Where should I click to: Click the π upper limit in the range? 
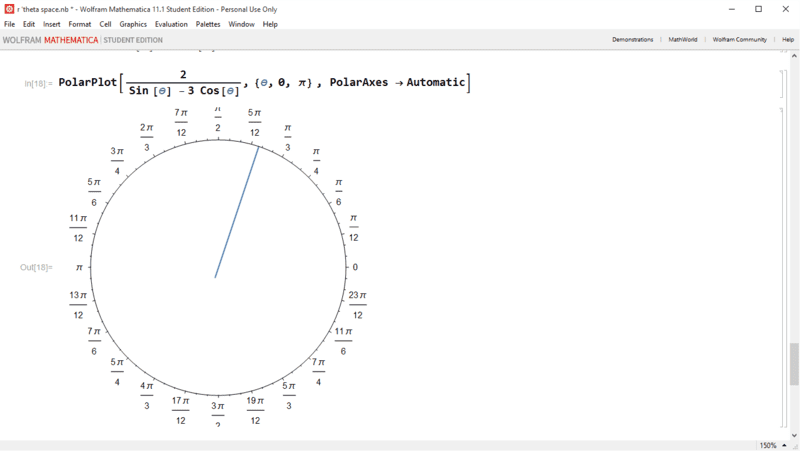click(302, 83)
